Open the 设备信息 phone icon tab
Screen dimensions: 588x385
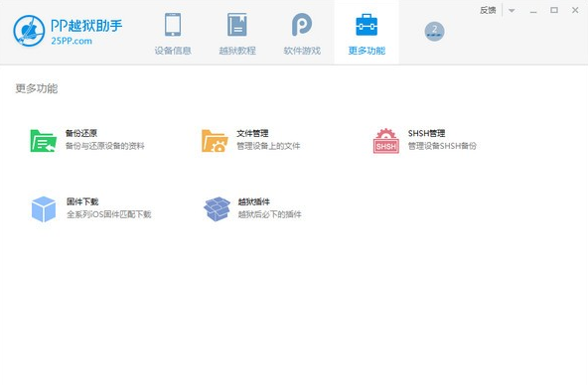coord(173,25)
